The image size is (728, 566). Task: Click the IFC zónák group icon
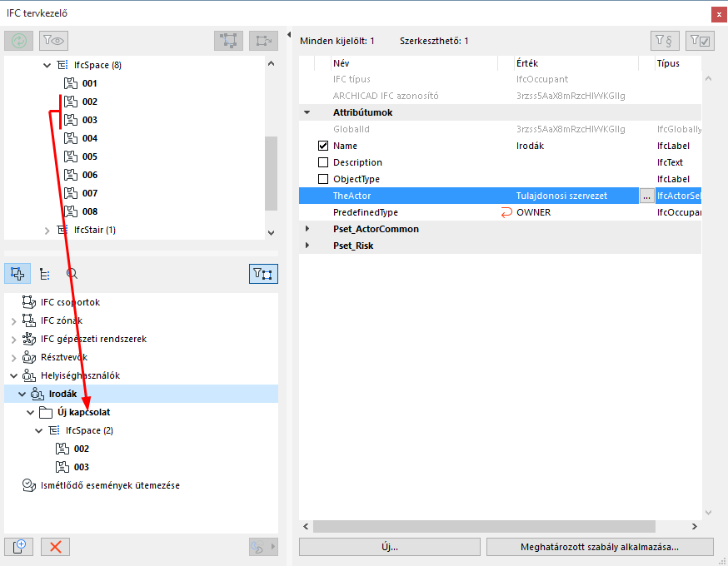click(x=29, y=320)
